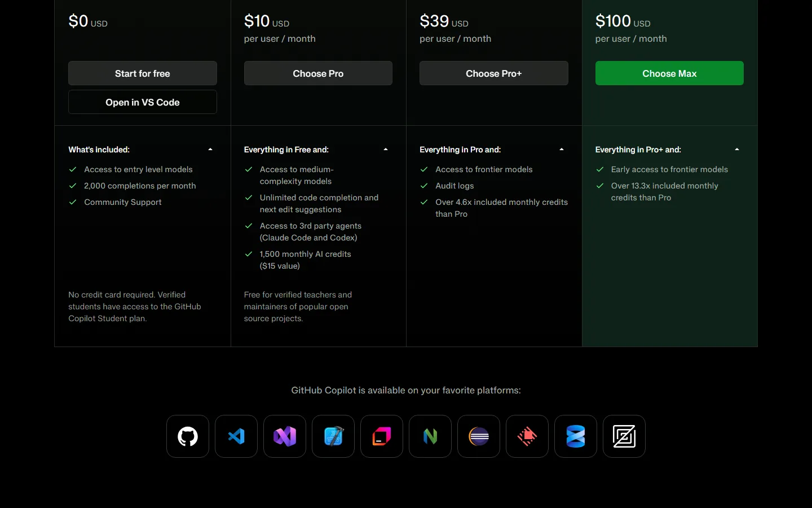
Task: Click "GitHub Copilot is available on your favorite platforms"
Action: (x=406, y=390)
